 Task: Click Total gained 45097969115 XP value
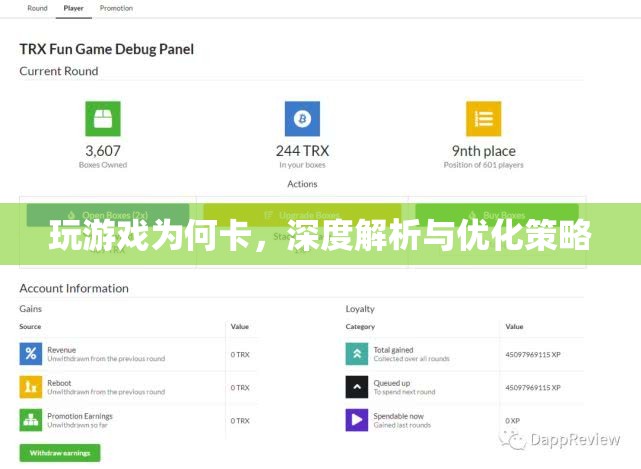click(x=533, y=355)
